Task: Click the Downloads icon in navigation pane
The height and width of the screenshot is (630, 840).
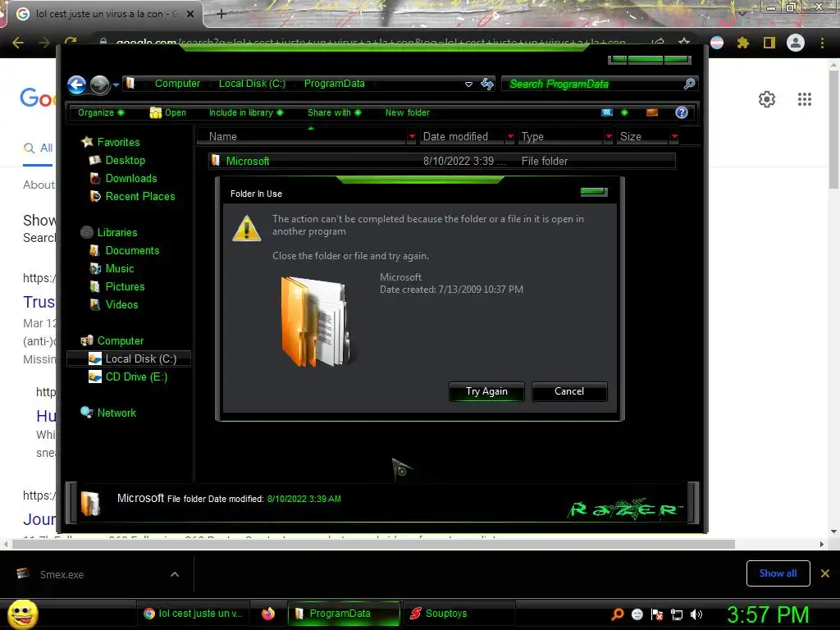Action: (95, 178)
